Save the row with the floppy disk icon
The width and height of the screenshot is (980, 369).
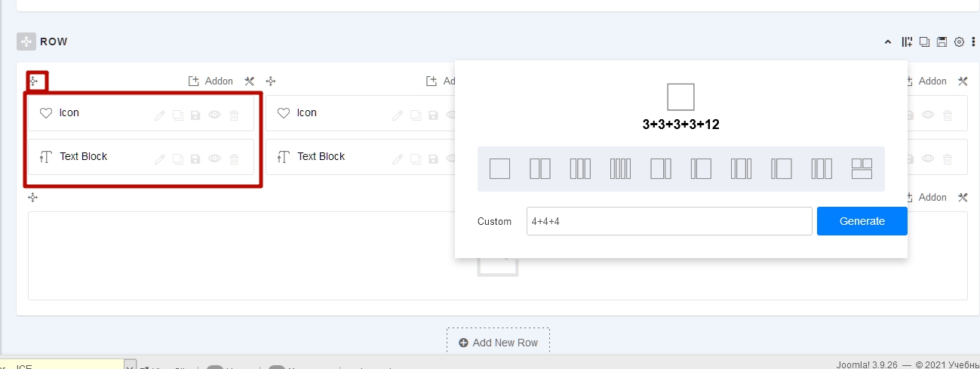(942, 42)
